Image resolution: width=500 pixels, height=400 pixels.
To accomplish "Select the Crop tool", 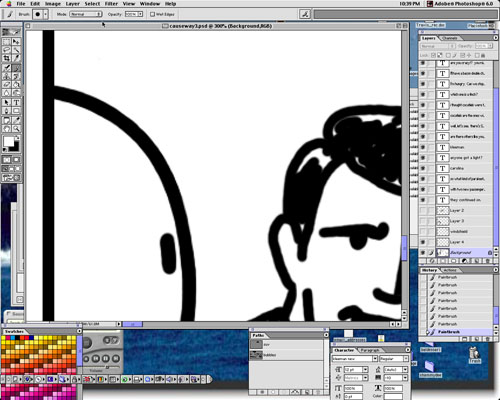I will 7,58.
